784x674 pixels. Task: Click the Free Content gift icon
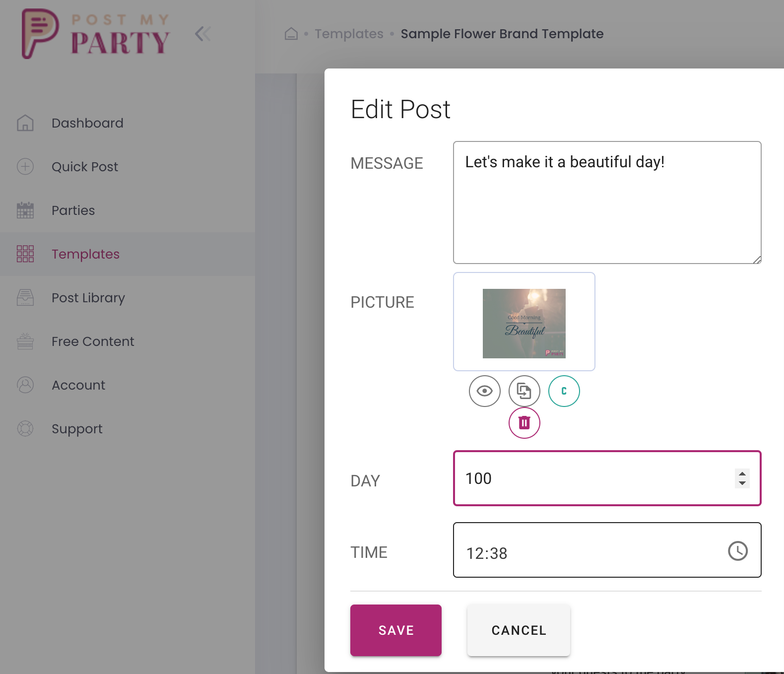click(25, 341)
